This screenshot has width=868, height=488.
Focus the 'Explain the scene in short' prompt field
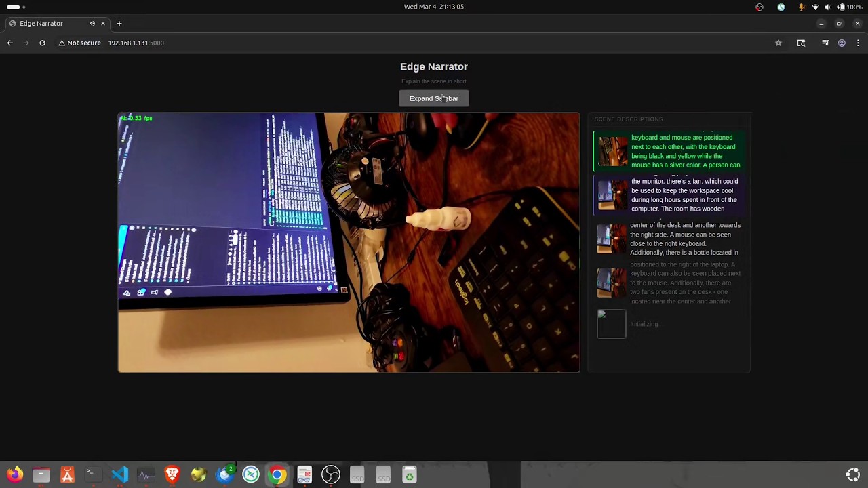pos(433,81)
